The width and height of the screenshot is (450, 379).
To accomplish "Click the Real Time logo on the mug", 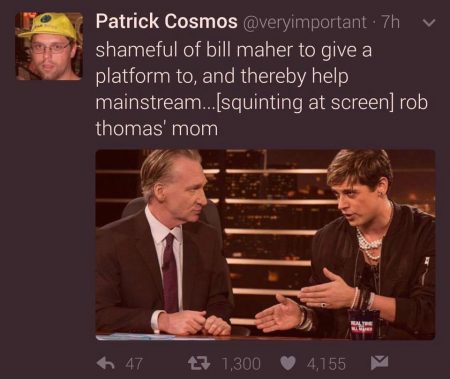I will 363,325.
